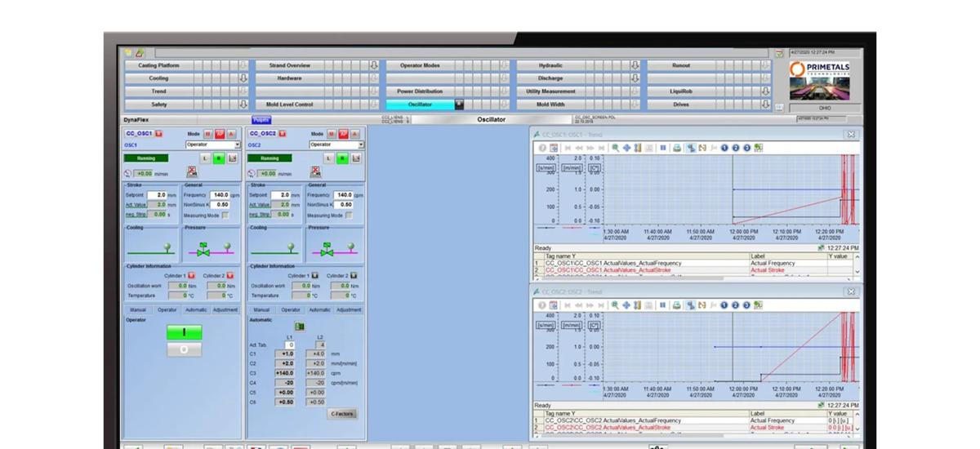Image resolution: width=980 pixels, height=449 pixels.
Task: Click the last export icon in OSC2 trend toolbar
Action: coord(758,304)
